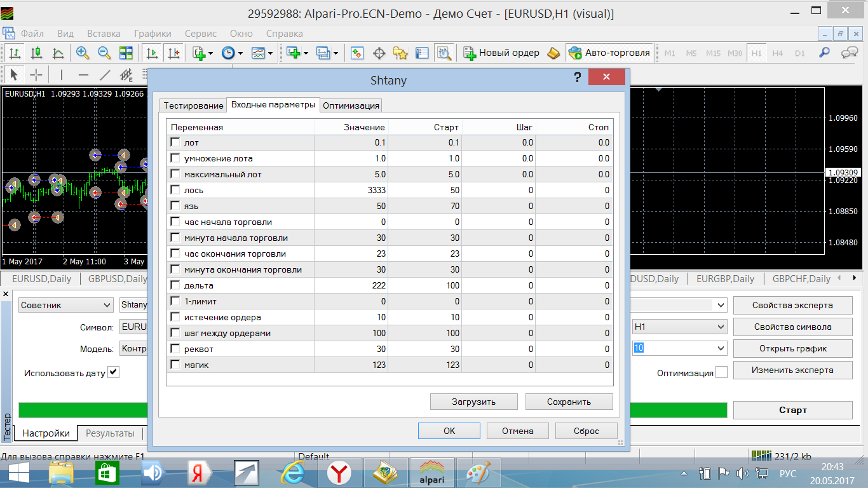Uncheck 'Использовать дату' in the tester
868x488 pixels.
coord(114,372)
